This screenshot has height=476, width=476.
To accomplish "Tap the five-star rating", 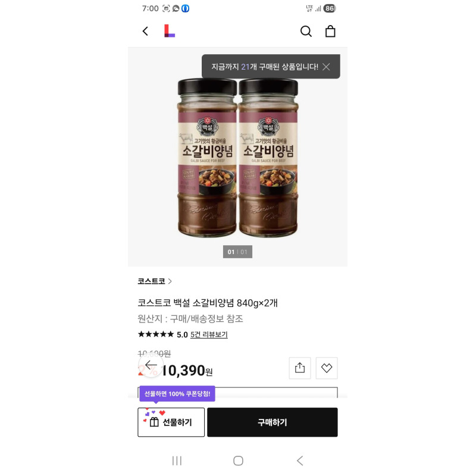I will coord(156,334).
